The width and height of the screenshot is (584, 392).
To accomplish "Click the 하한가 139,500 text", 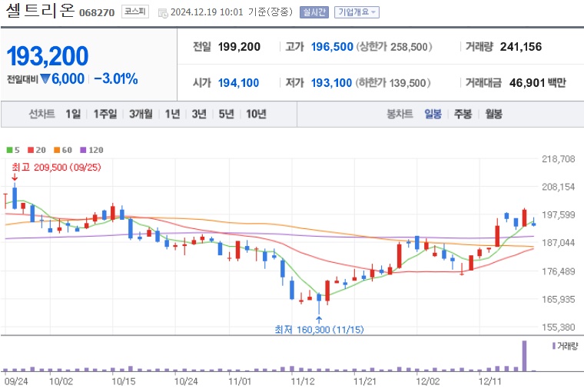I will (393, 83).
